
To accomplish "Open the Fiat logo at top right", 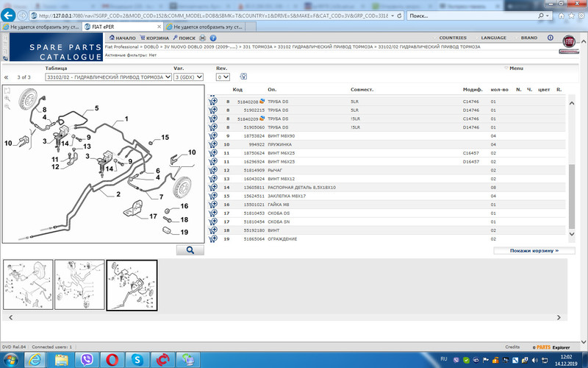I will tap(569, 41).
